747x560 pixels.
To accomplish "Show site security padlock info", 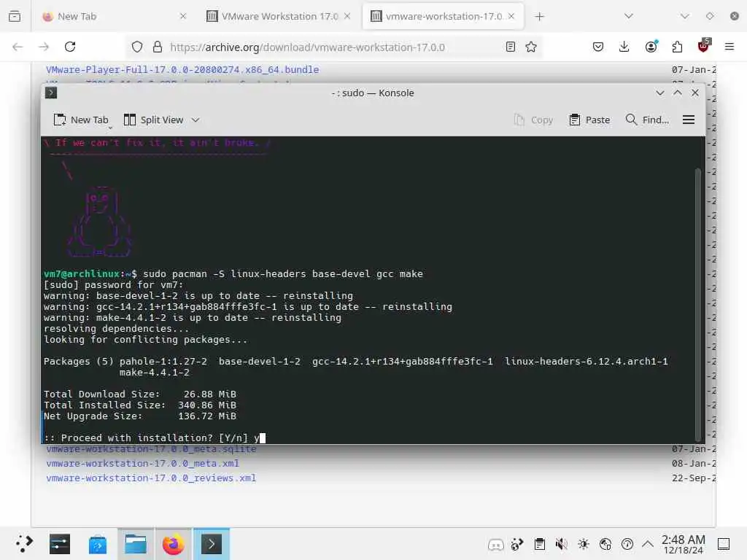I will click(x=158, y=47).
